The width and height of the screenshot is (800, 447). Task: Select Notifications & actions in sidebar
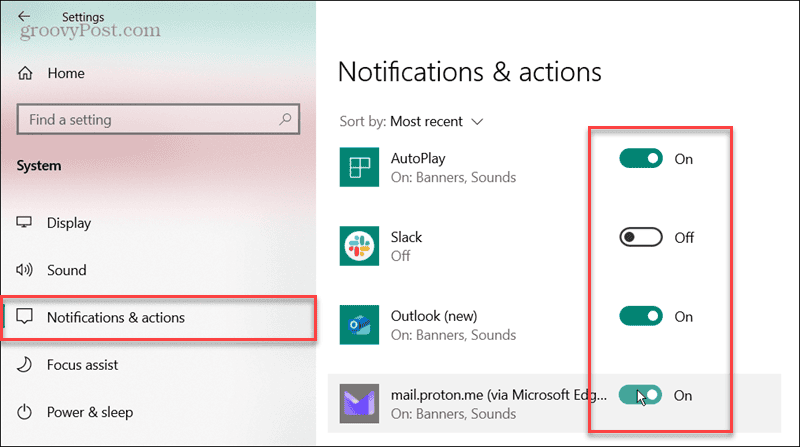click(x=159, y=317)
